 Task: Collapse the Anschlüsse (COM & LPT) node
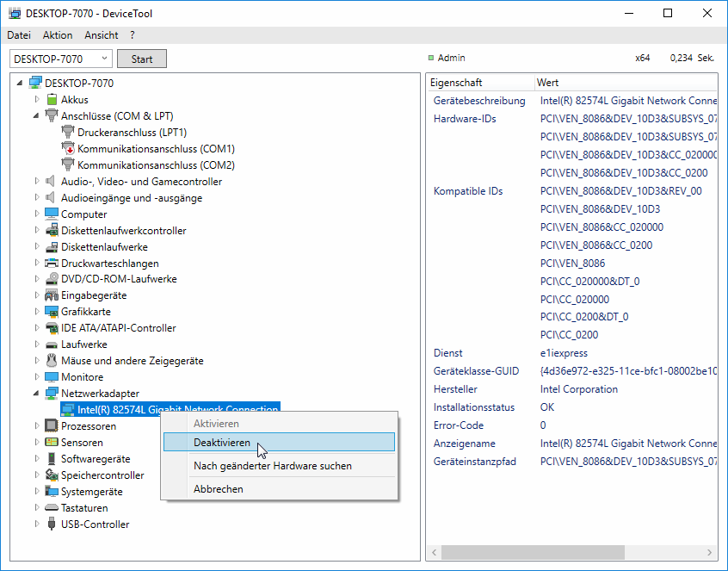[36, 116]
